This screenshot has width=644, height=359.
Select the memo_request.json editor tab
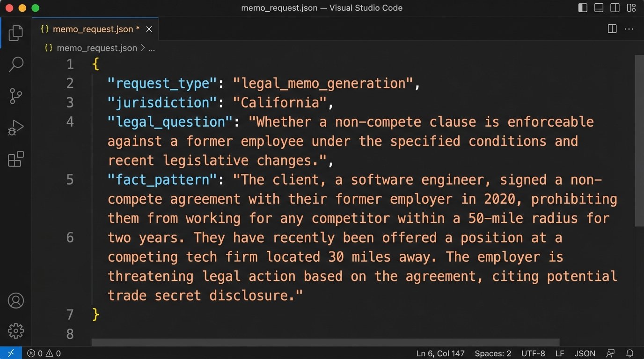point(91,29)
